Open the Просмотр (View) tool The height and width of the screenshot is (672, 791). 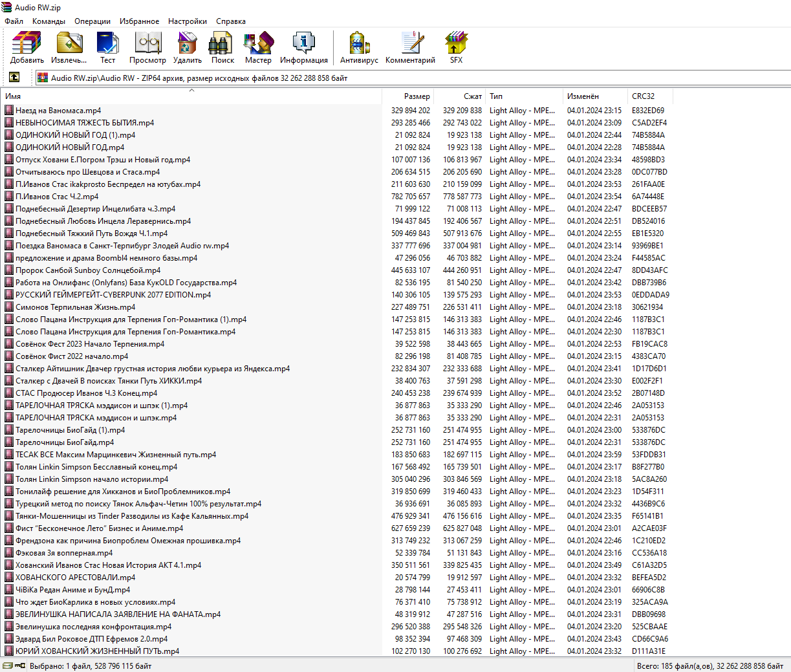point(147,47)
